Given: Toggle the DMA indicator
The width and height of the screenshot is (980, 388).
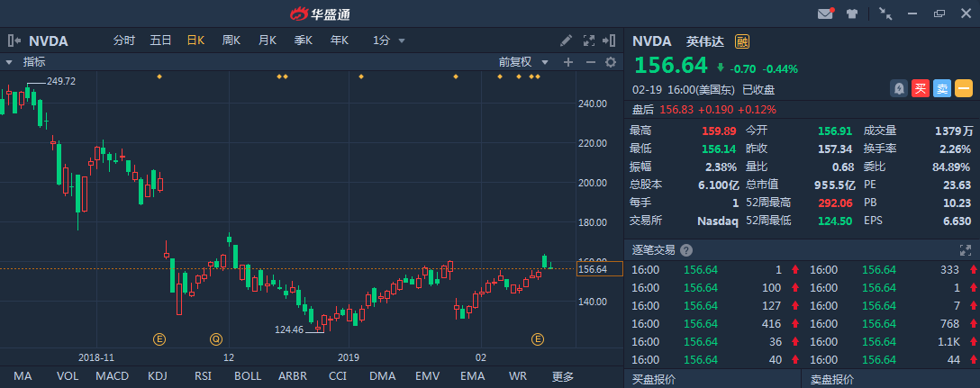Looking at the screenshot, I should pyautogui.click(x=383, y=376).
